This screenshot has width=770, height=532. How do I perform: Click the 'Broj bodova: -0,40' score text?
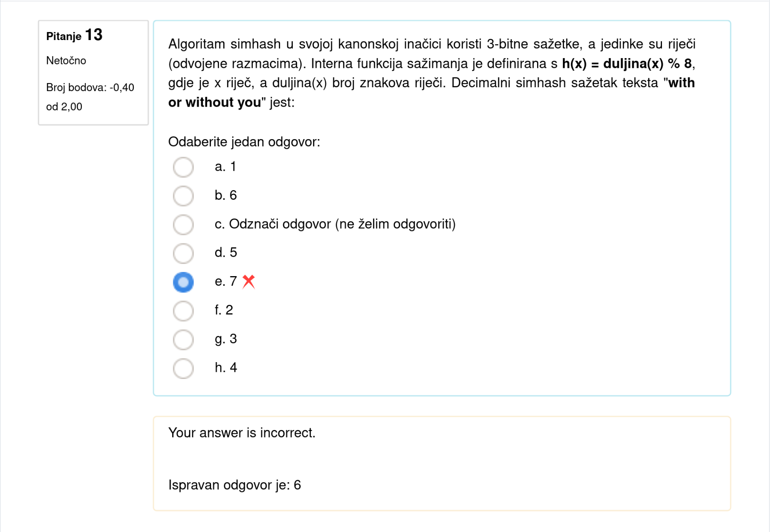[90, 88]
